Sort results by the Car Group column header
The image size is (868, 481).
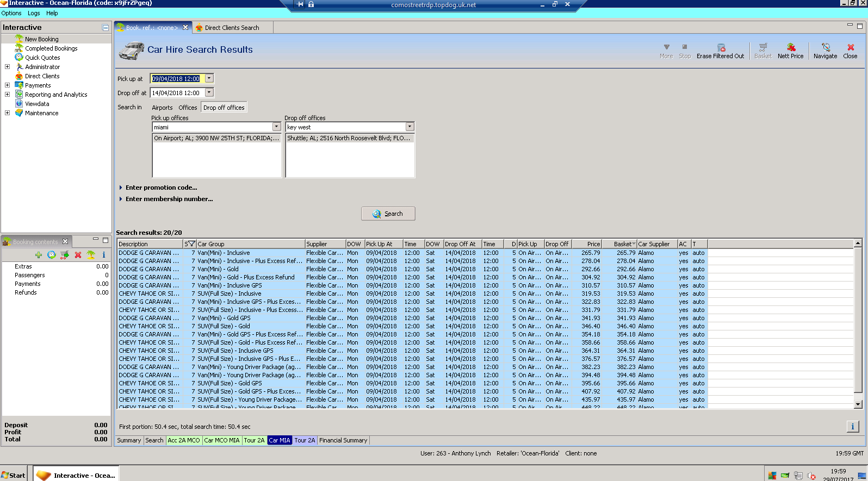250,244
